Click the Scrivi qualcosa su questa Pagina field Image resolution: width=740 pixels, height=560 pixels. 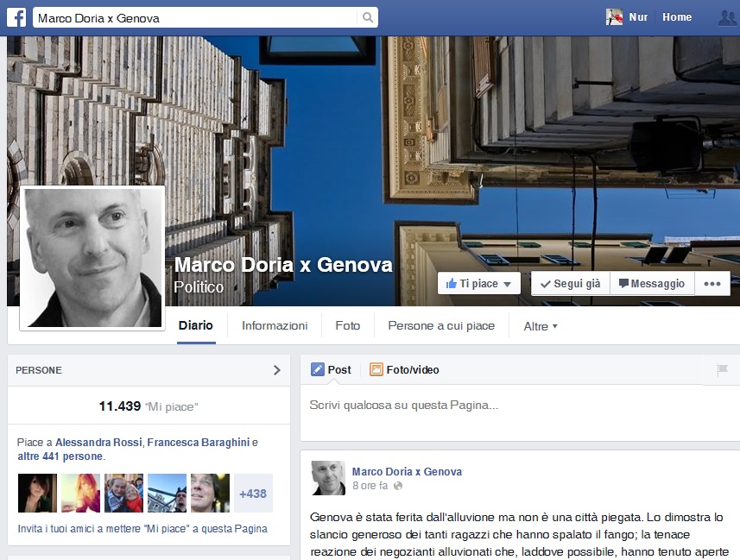[520, 412]
